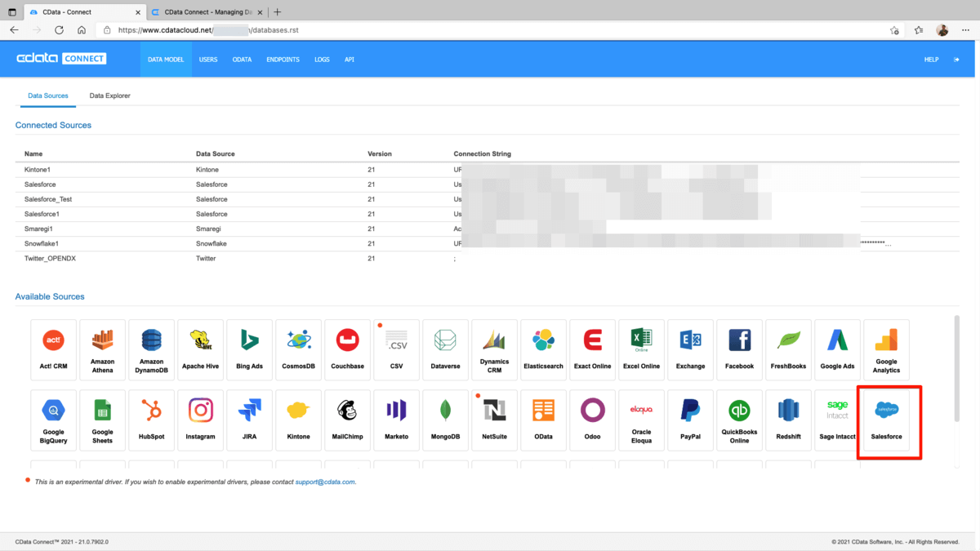This screenshot has width=980, height=551.
Task: Click the browser address bar
Action: (490, 30)
